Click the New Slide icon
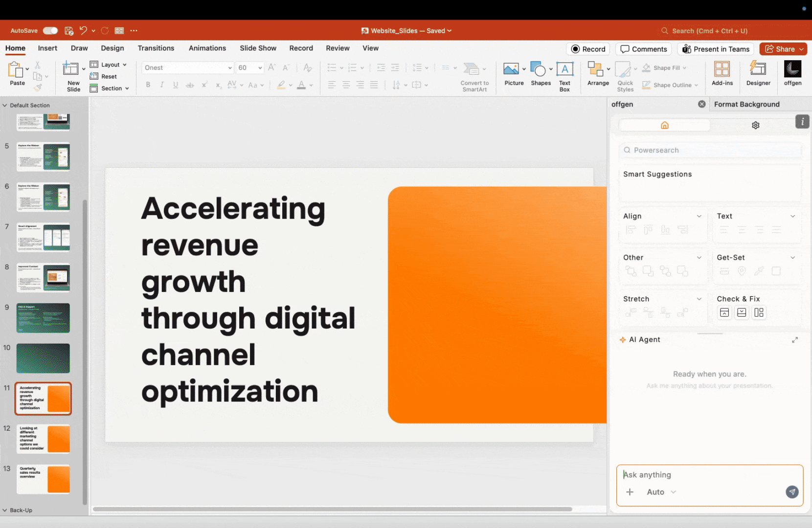 point(71,69)
